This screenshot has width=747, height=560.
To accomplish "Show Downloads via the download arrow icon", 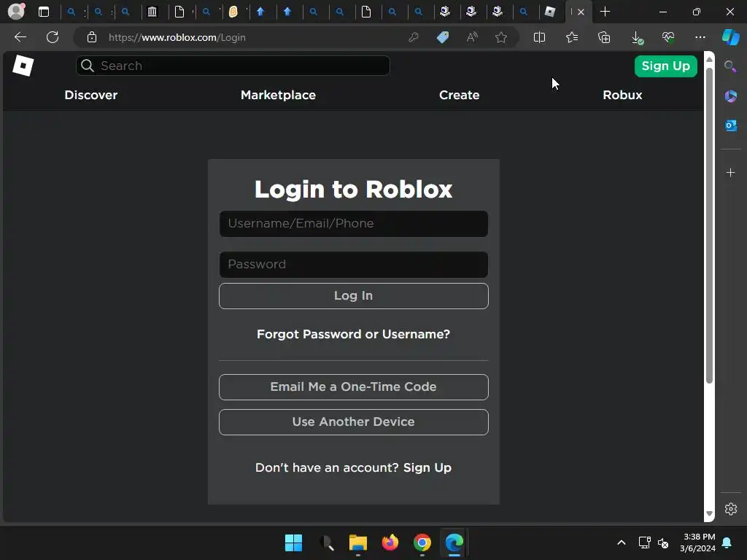I will click(x=637, y=38).
